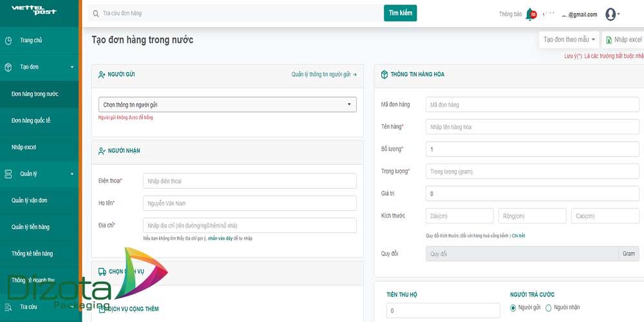Go to Quản lý vận đơn page
This screenshot has width=644, height=322.
pos(30,200)
